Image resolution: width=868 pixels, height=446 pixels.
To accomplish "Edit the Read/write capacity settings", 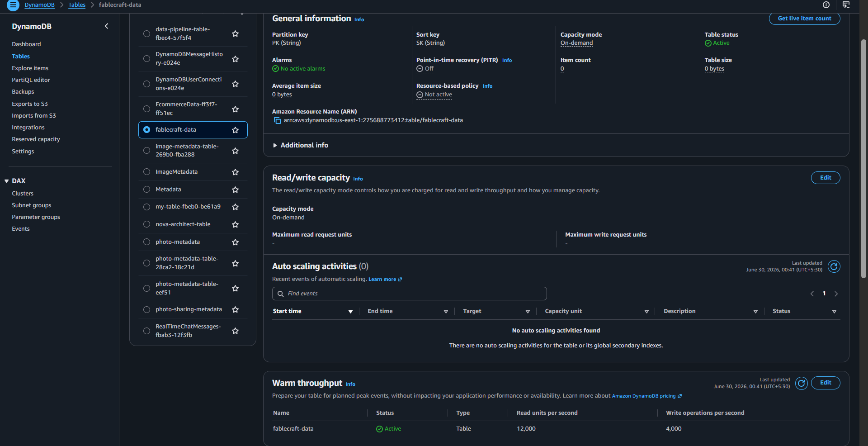I will pos(826,178).
